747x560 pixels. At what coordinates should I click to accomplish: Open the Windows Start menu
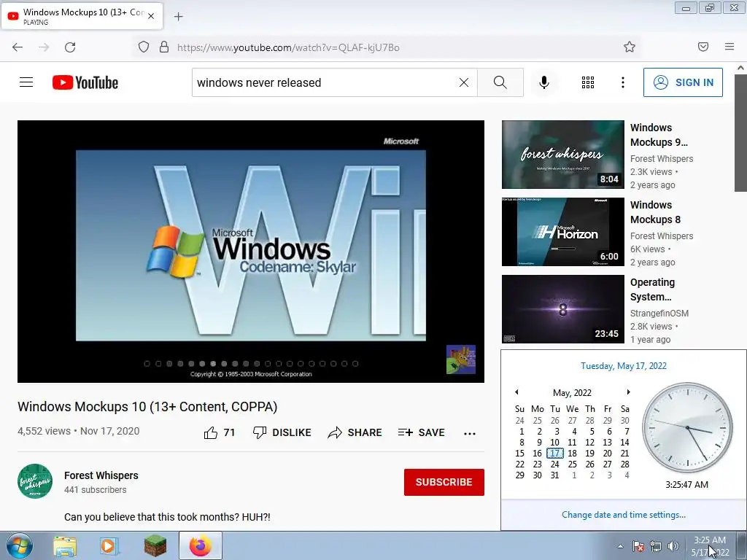click(x=19, y=545)
